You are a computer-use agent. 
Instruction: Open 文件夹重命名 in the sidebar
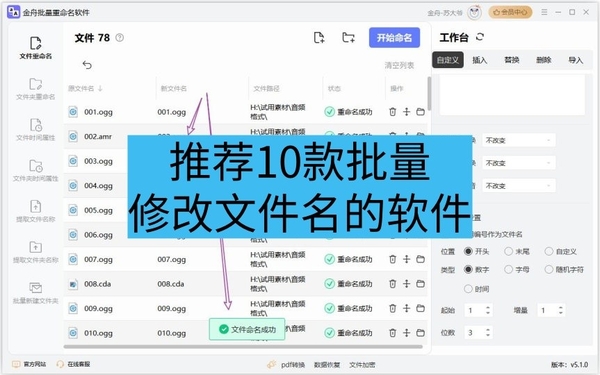pos(36,89)
